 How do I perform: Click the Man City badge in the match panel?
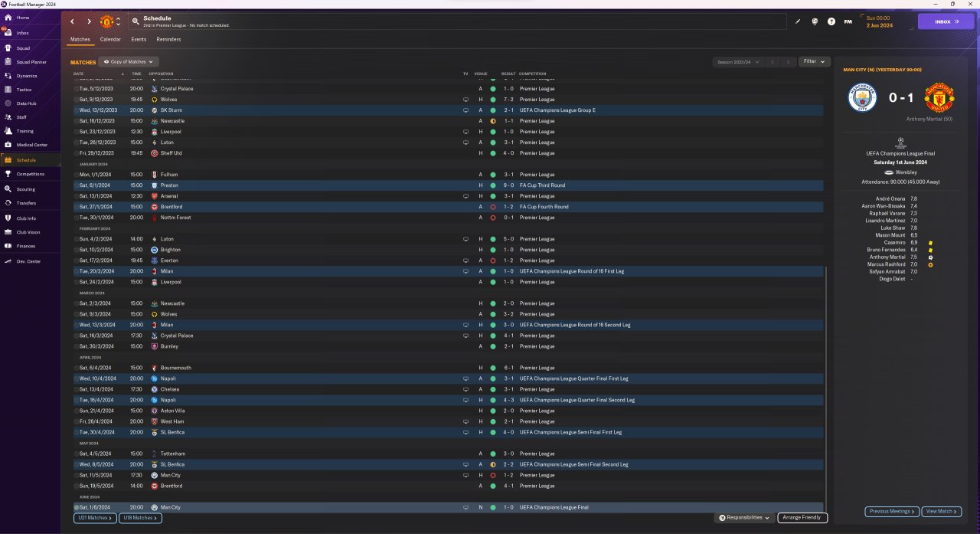point(862,98)
